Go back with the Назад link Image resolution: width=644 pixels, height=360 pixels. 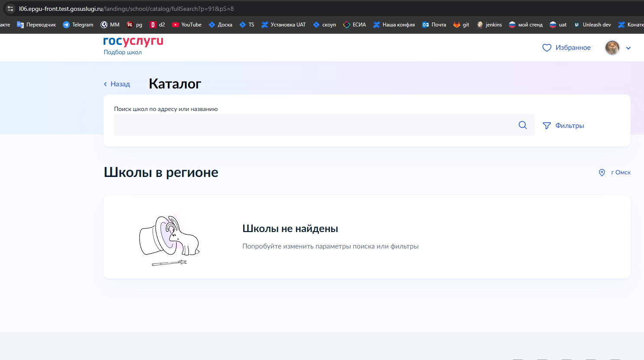117,84
